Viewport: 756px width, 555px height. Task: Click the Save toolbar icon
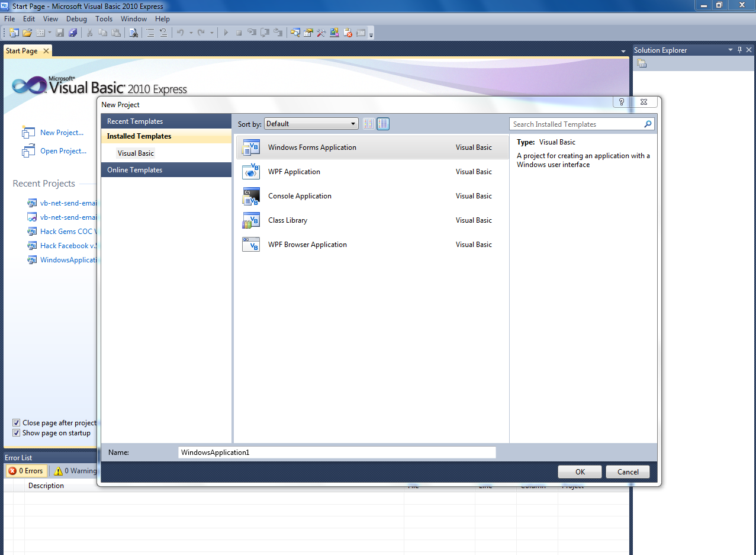[60, 33]
